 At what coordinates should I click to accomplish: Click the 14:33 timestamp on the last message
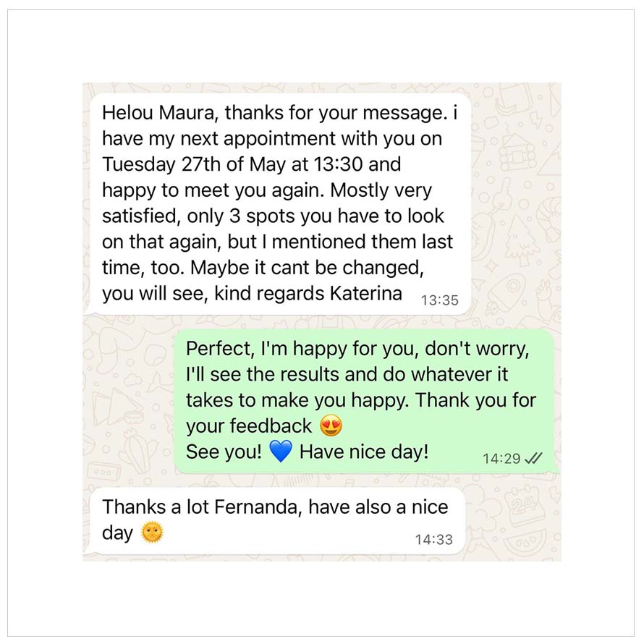click(433, 539)
